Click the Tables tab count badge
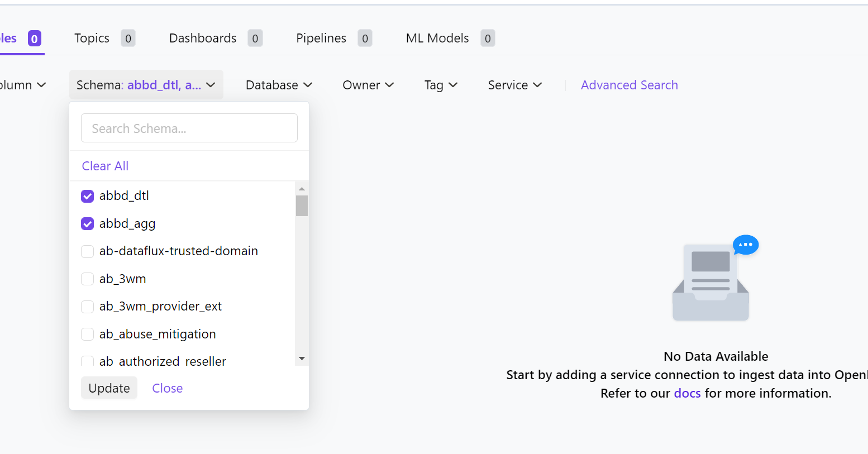 pyautogui.click(x=35, y=39)
